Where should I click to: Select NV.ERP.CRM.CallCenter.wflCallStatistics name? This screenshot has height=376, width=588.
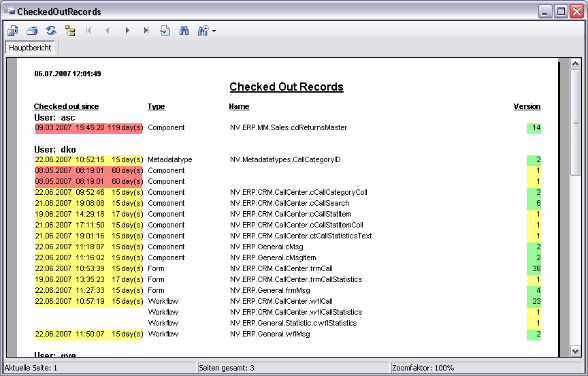coord(296,312)
